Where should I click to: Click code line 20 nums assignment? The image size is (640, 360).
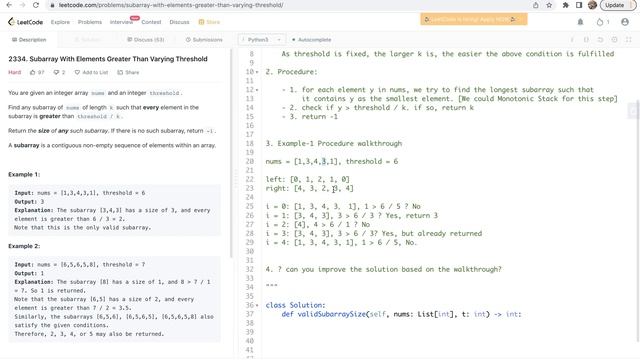tap(331, 162)
